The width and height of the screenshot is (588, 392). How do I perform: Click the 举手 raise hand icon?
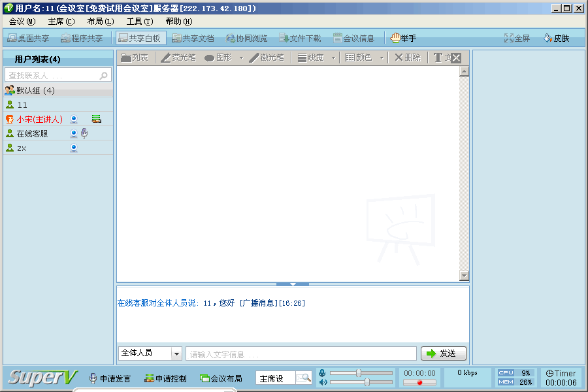click(395, 39)
